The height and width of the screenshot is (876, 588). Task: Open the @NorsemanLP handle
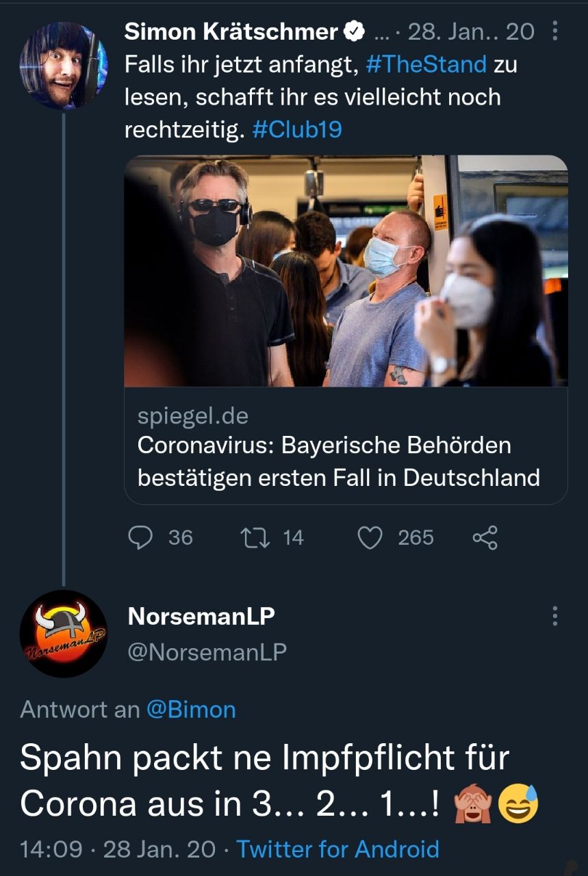click(207, 652)
